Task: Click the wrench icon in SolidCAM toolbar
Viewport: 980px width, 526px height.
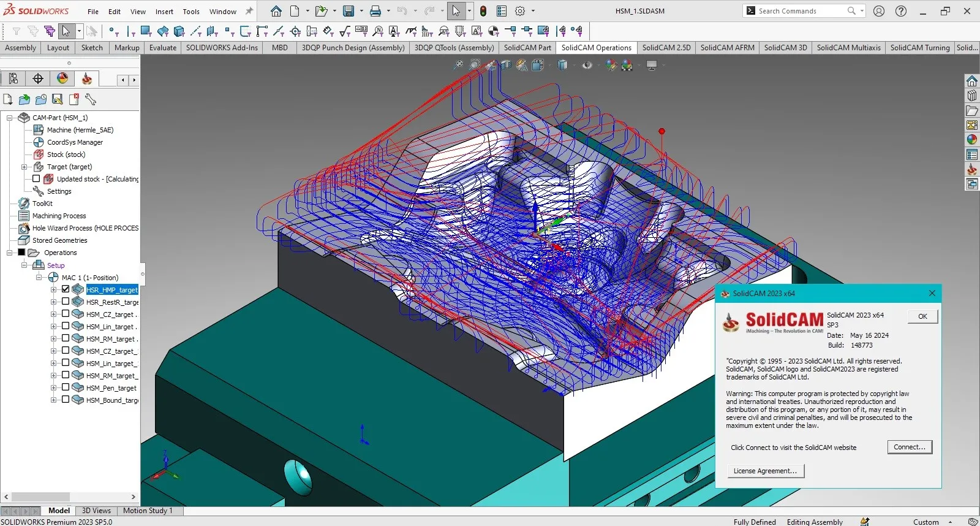Action: (91, 99)
